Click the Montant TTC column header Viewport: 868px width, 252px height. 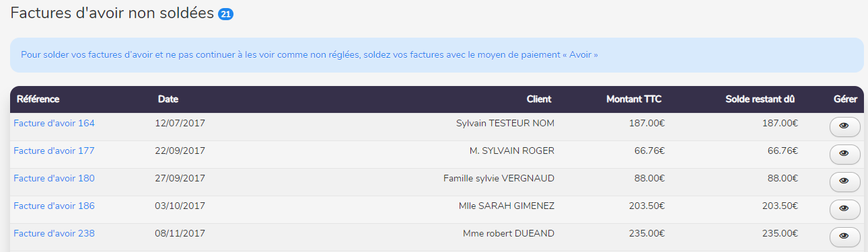tap(634, 99)
